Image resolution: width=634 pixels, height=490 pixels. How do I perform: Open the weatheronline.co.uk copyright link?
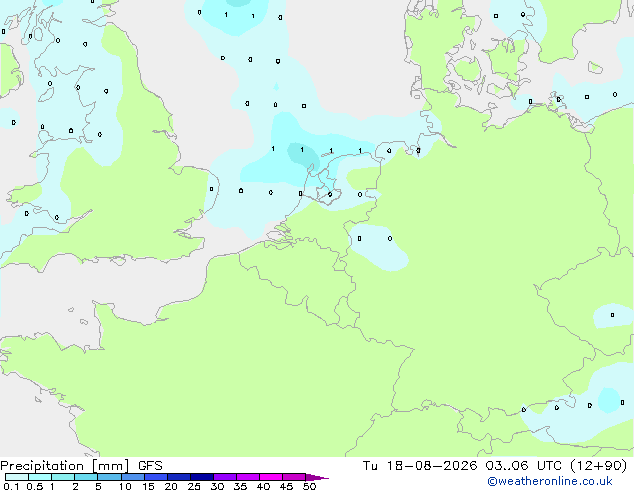pyautogui.click(x=550, y=481)
